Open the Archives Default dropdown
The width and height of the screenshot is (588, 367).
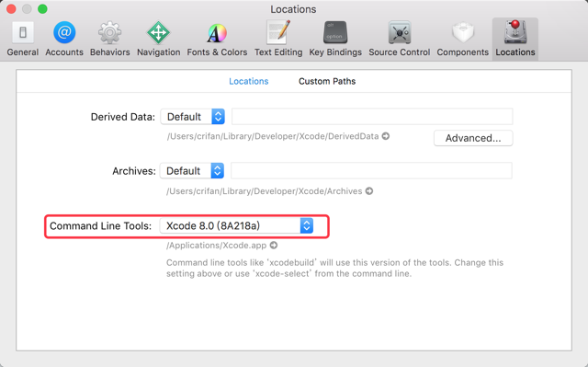[192, 171]
